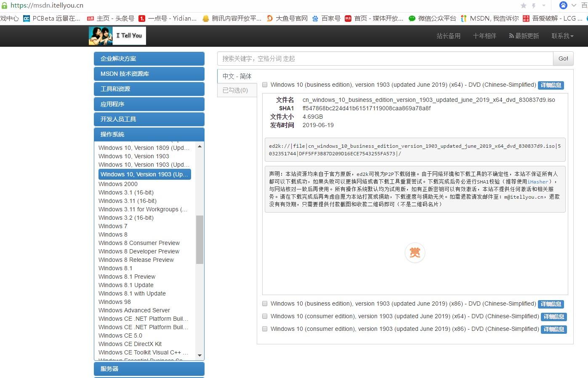
Task: Open the 一点号 - Yidian bookmark
Action: 168,19
